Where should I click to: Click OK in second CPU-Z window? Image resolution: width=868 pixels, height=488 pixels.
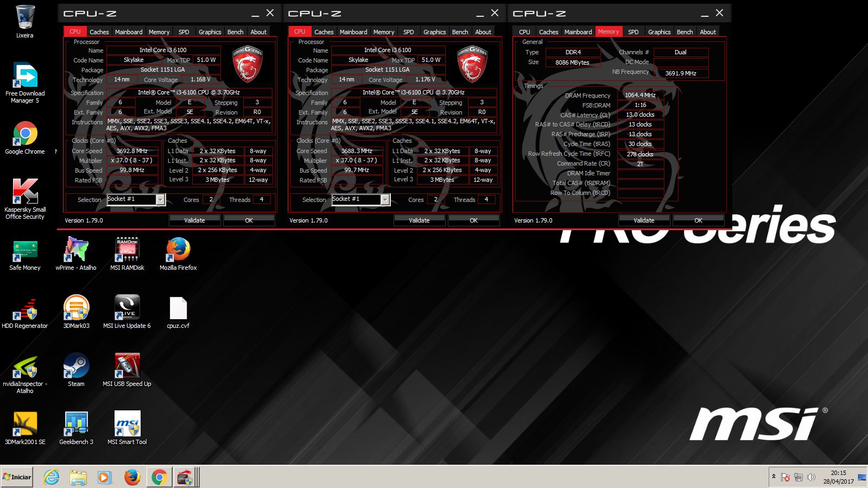coord(473,220)
